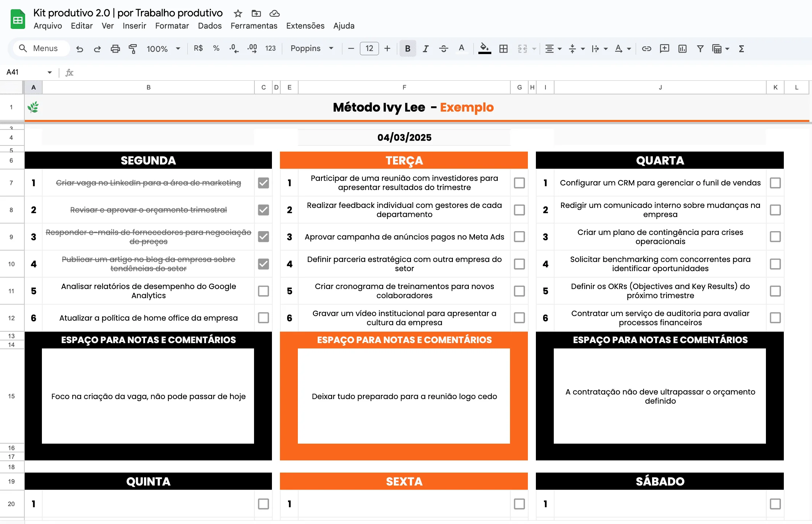
Task: Uncheck the blog artigo task checkbox
Action: coord(264,264)
